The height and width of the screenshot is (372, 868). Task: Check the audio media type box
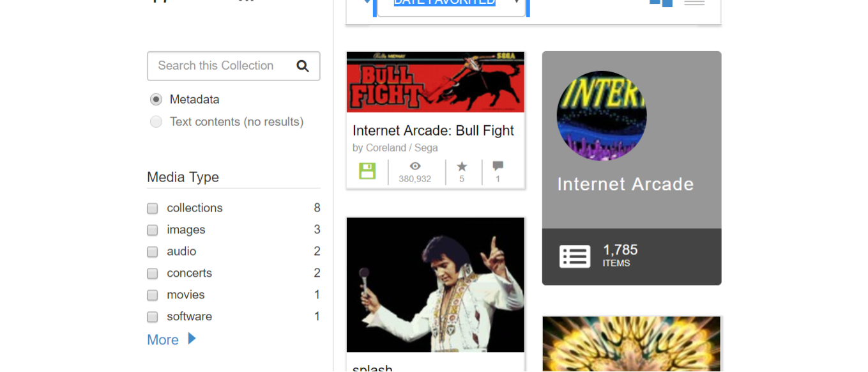pyautogui.click(x=153, y=252)
